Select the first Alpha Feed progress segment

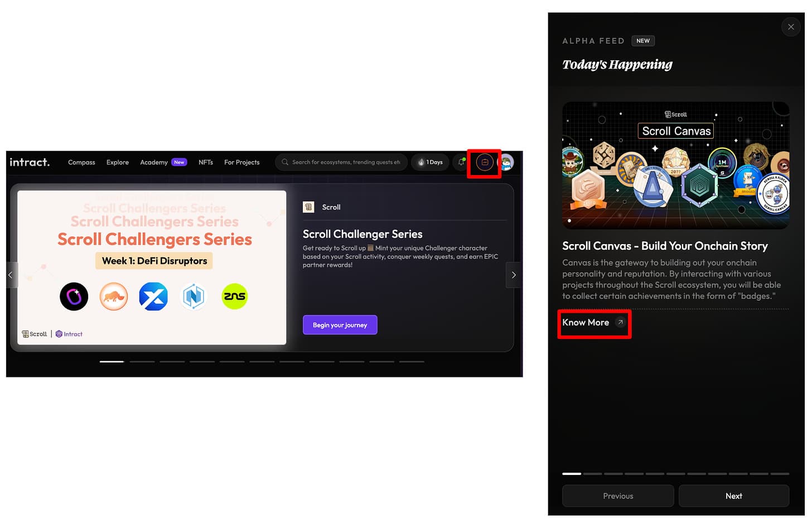coord(572,474)
